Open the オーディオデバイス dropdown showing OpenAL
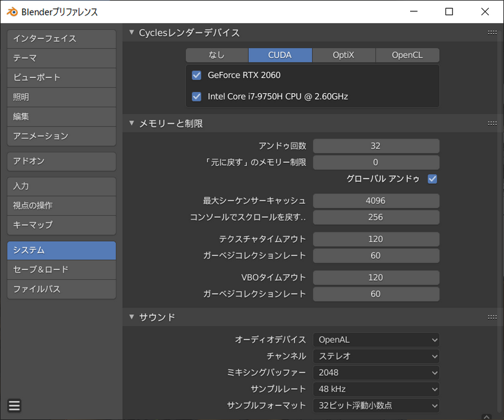This screenshot has width=504, height=420. pyautogui.click(x=376, y=339)
